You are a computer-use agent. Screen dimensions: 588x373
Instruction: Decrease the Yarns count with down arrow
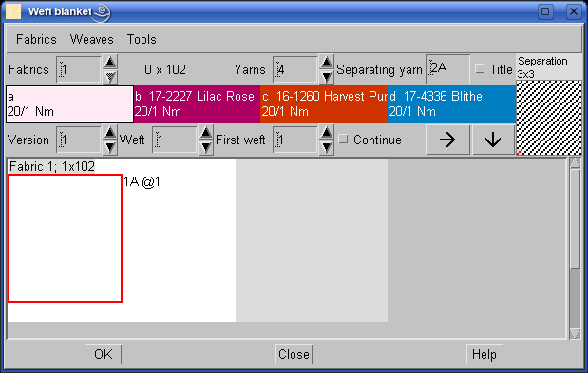(327, 77)
